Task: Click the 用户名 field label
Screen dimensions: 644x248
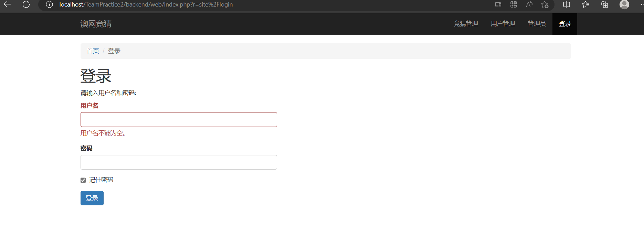Action: click(x=89, y=106)
